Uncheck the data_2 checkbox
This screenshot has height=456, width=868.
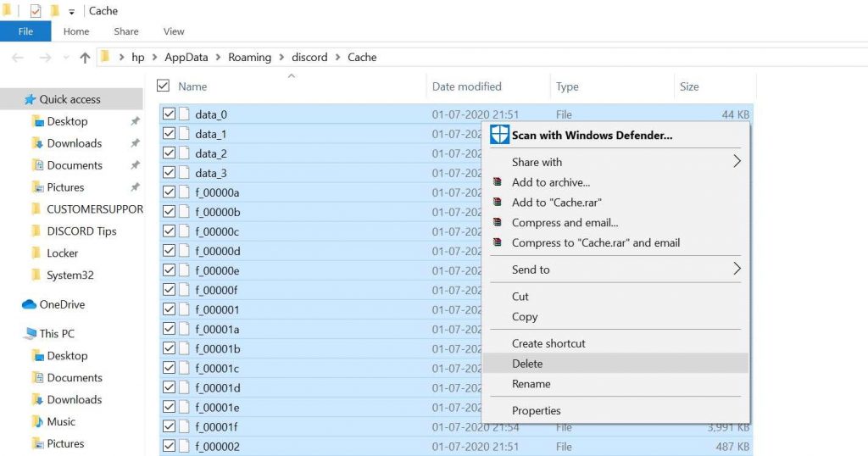pos(169,153)
